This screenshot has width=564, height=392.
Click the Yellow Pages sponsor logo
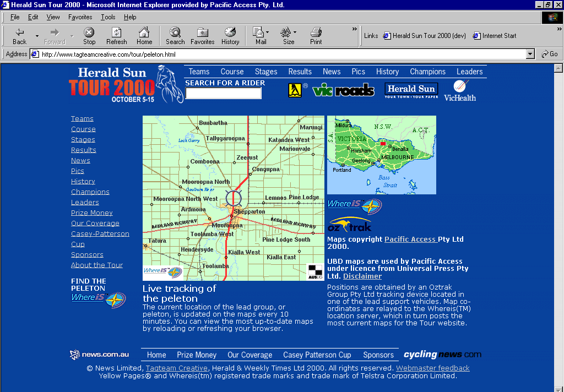tap(295, 90)
